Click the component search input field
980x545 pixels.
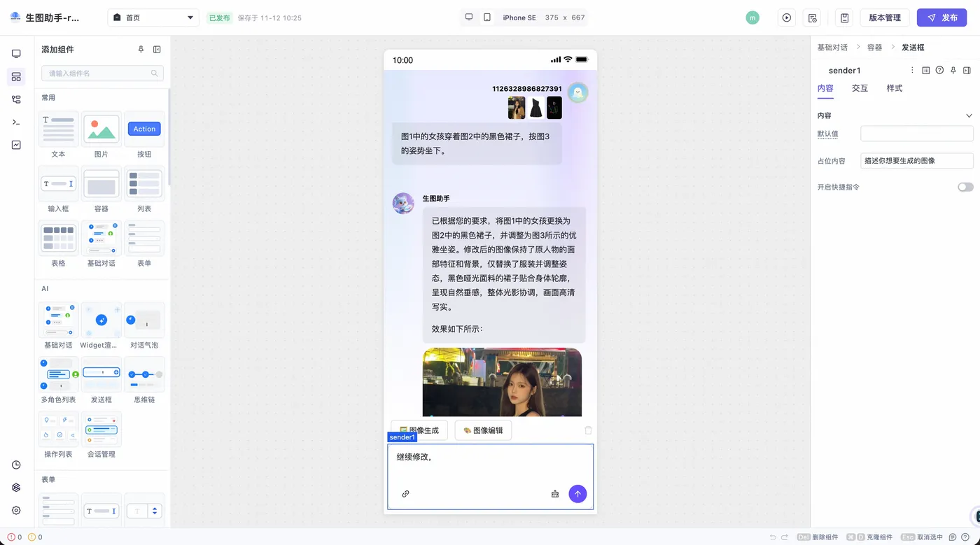point(102,73)
